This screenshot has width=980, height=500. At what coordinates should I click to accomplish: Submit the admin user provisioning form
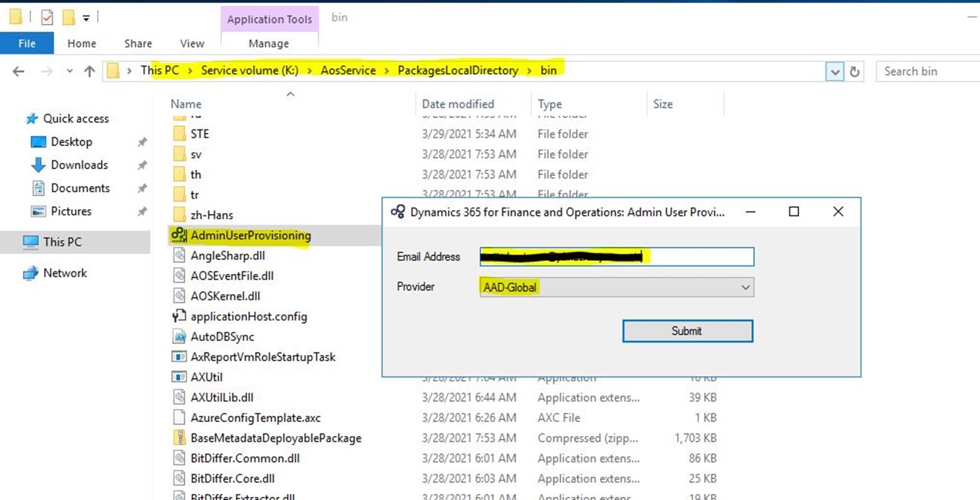(x=687, y=331)
